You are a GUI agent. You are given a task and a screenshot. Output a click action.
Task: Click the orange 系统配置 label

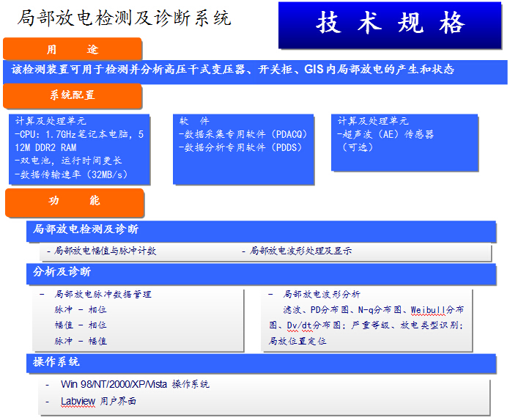coord(73,95)
